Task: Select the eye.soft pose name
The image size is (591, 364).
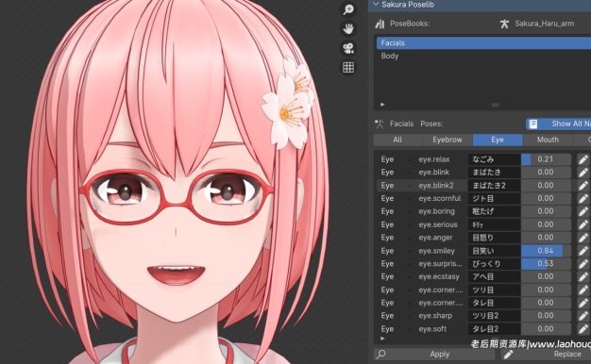Action: click(x=432, y=329)
